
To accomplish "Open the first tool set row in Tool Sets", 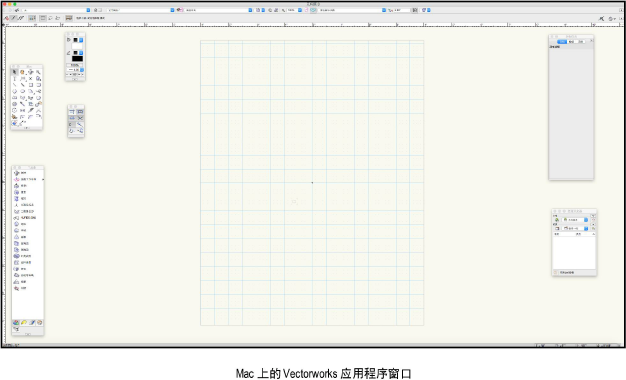I will (28, 173).
